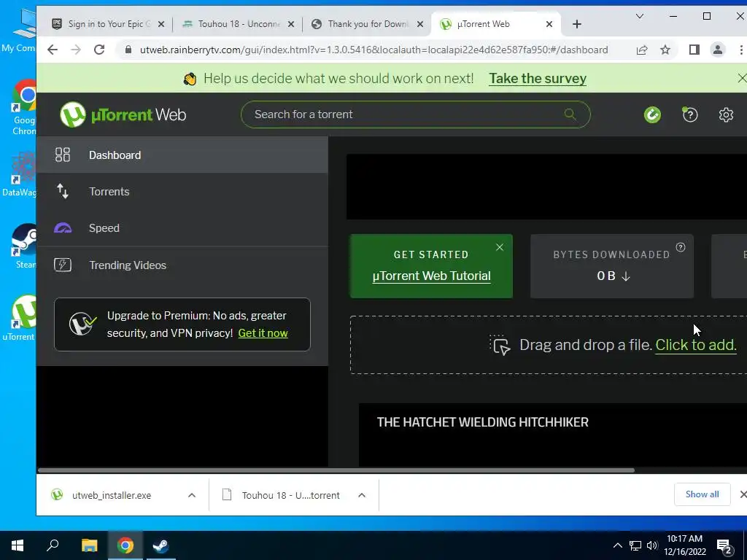Dismiss the green survey banner
The width and height of the screenshot is (747, 560).
point(742,78)
